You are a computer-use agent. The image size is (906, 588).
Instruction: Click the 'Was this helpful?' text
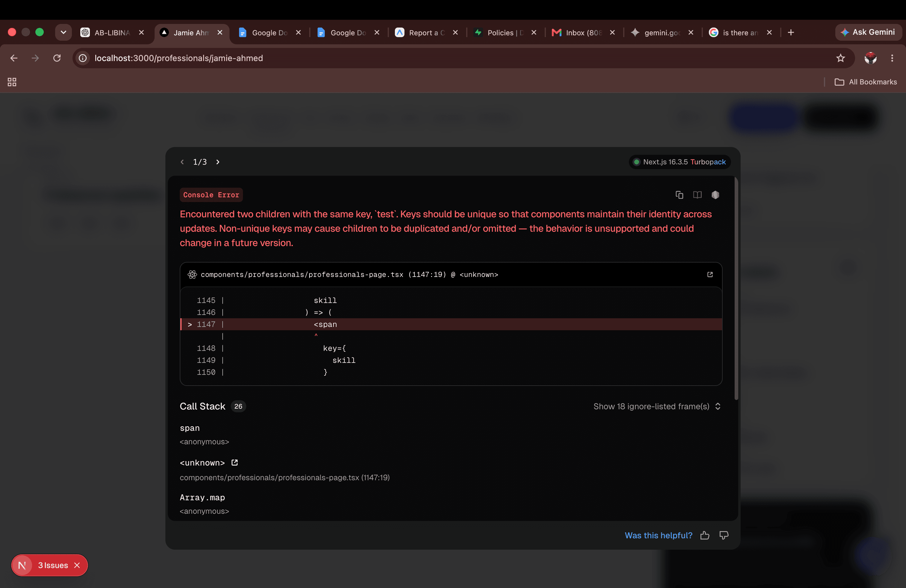click(x=658, y=536)
